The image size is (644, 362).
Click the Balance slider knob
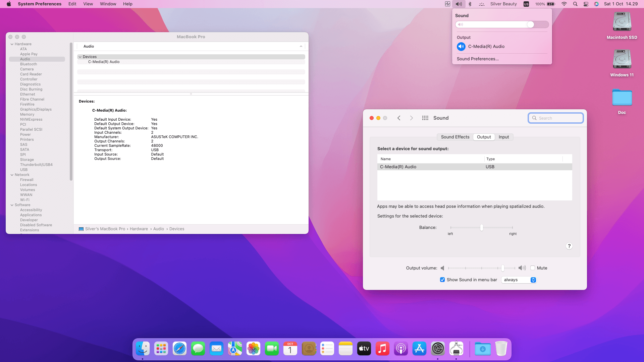point(481,228)
